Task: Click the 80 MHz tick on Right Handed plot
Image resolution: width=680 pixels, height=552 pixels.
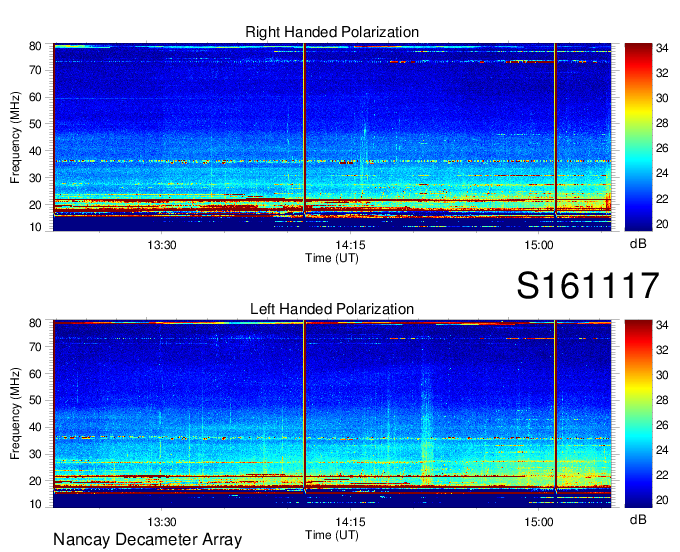Action: pos(35,46)
